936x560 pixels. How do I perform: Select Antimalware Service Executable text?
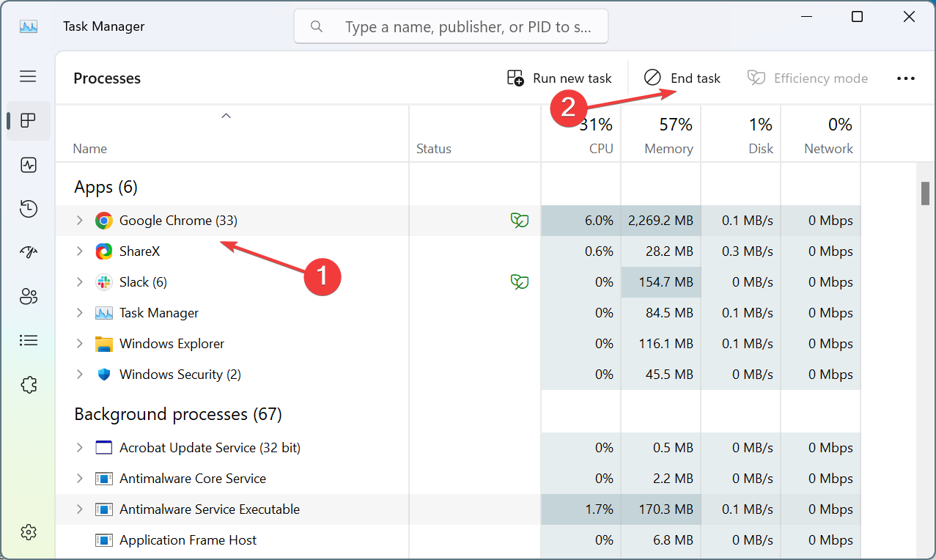pos(210,509)
